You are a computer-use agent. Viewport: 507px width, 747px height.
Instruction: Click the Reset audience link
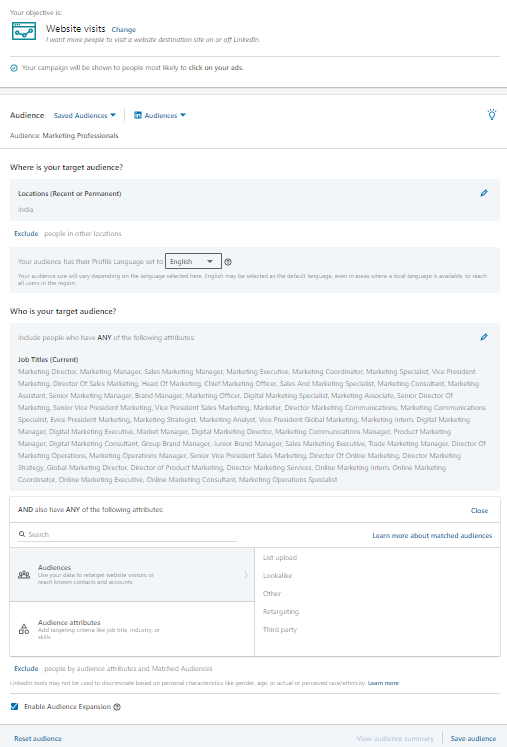tap(38, 738)
